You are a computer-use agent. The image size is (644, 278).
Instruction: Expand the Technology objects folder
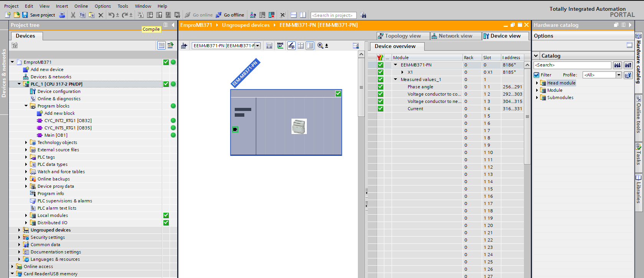tap(26, 142)
